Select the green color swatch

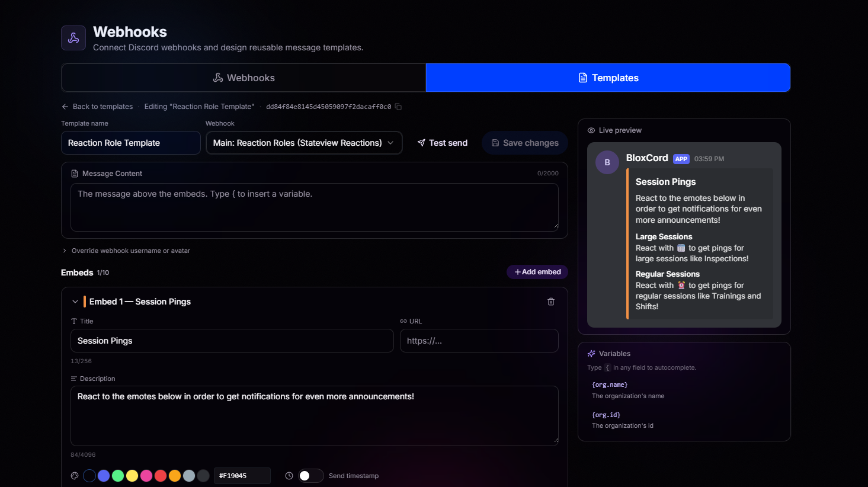pyautogui.click(x=118, y=476)
